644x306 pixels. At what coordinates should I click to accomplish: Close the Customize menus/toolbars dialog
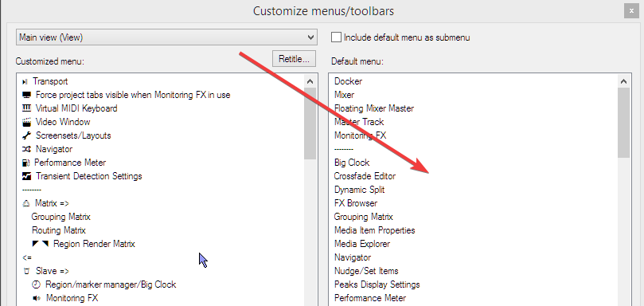[631, 10]
